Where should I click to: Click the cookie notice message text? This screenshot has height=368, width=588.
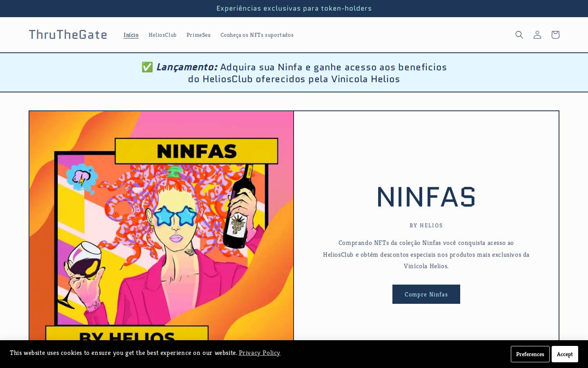(x=123, y=352)
